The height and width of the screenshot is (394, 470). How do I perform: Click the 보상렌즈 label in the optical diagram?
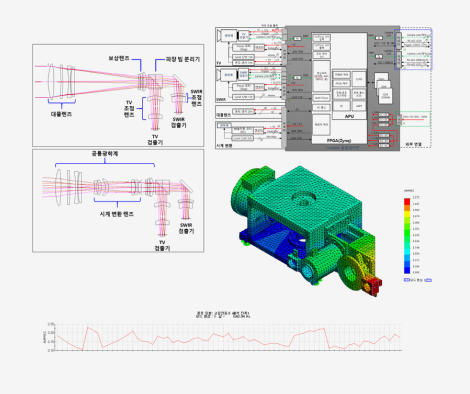click(117, 58)
